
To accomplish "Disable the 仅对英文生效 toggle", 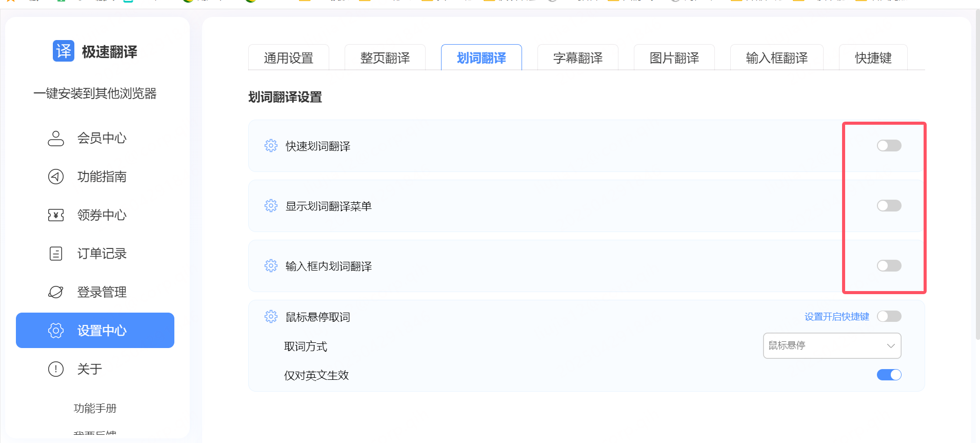I will (889, 375).
